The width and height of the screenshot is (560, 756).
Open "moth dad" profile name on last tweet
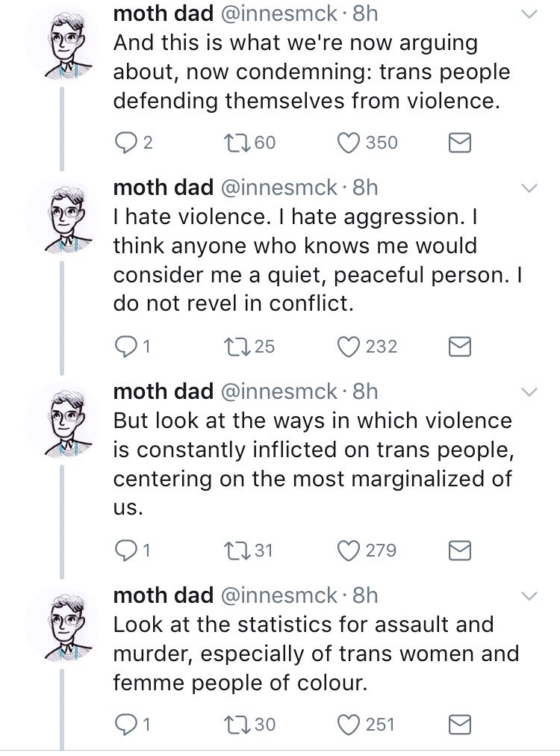[x=162, y=595]
